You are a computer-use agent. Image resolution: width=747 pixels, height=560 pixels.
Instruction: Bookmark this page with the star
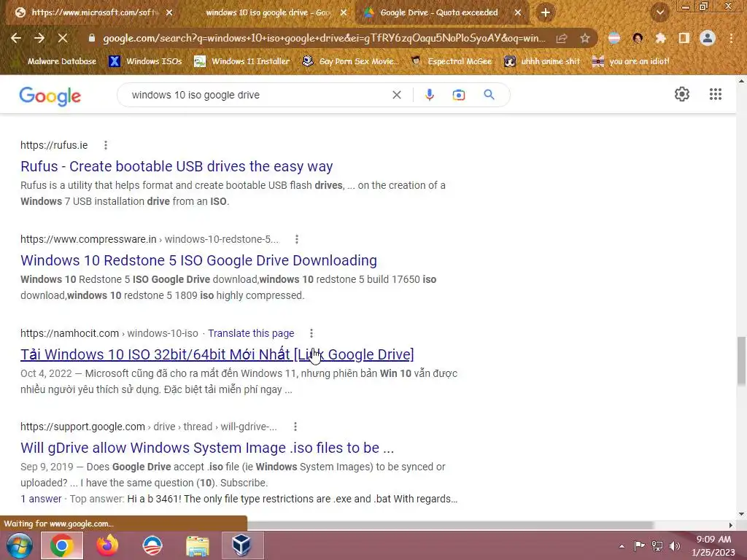tap(584, 38)
